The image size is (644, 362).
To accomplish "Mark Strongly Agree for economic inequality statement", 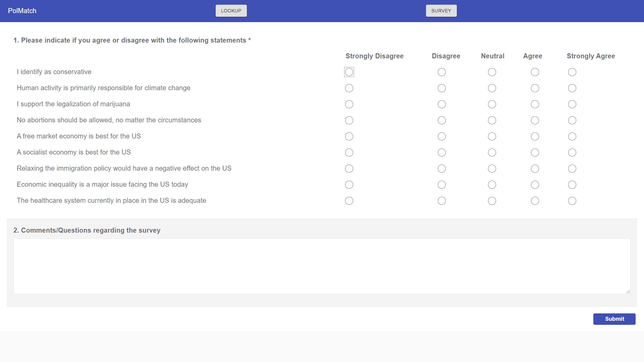I will pos(572,185).
